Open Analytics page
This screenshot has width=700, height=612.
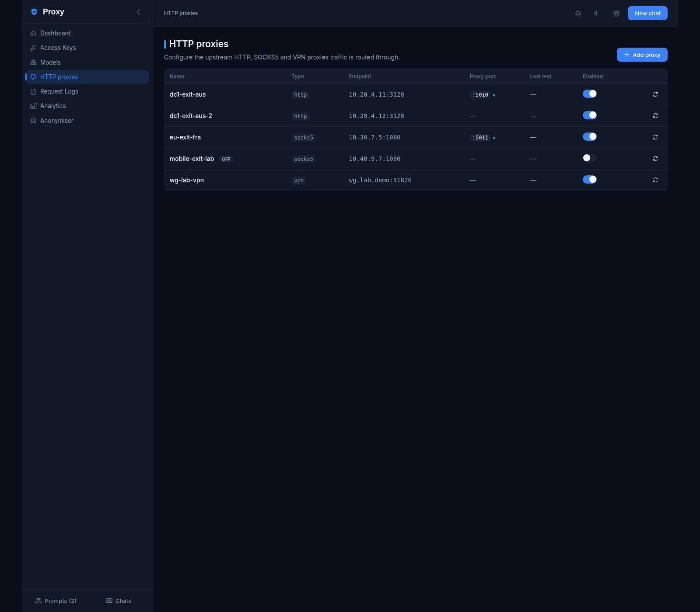[x=87, y=106]
